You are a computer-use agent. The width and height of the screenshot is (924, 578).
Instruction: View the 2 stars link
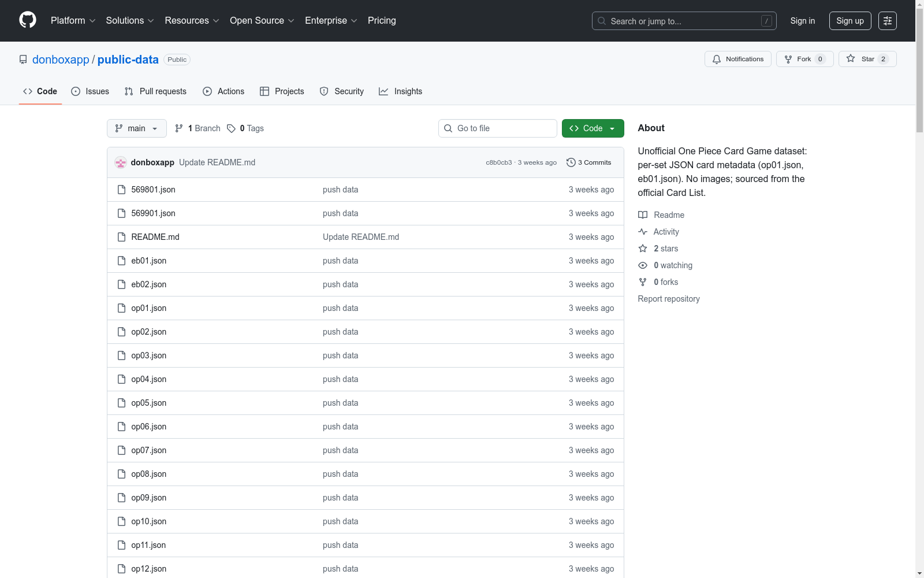click(x=658, y=249)
